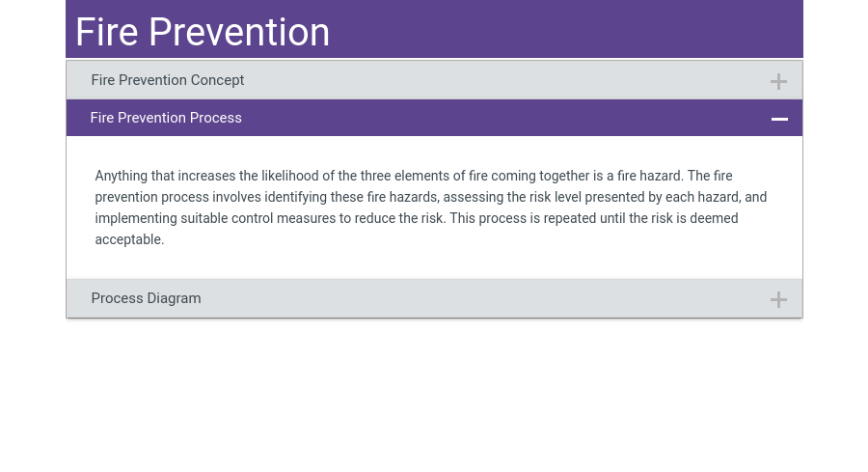Expand the "Fire Prevention Concept" section label
The image size is (868, 472).
pos(168,80)
